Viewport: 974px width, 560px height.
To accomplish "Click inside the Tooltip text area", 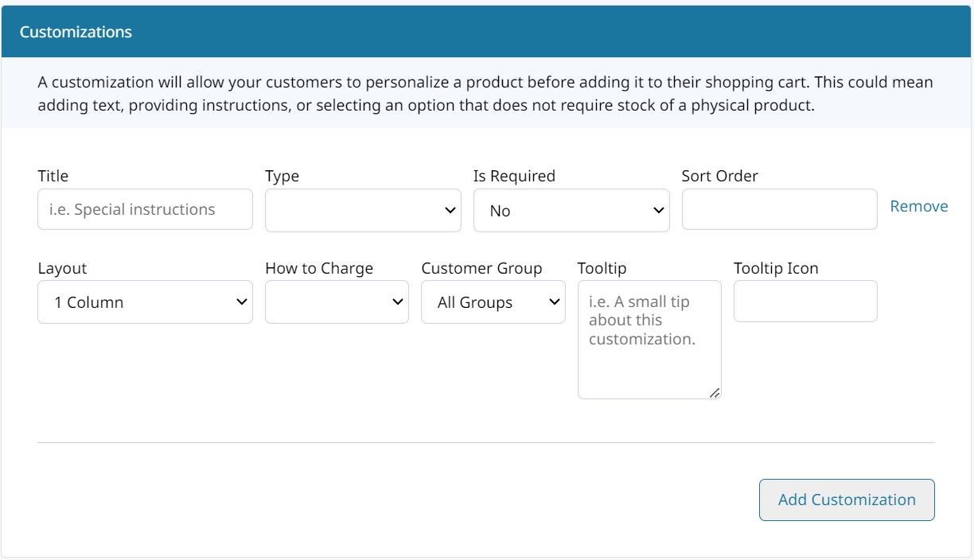I will [x=649, y=340].
